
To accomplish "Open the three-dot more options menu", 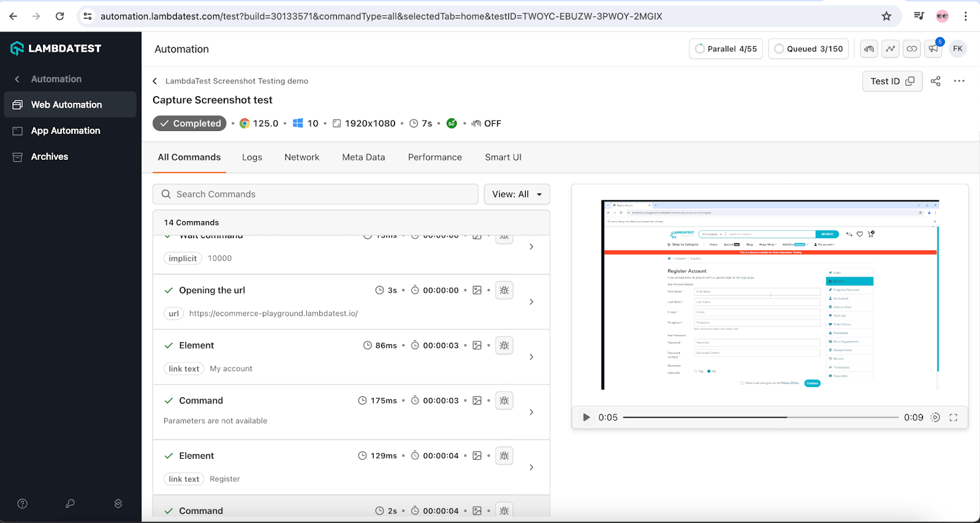I will coord(959,81).
